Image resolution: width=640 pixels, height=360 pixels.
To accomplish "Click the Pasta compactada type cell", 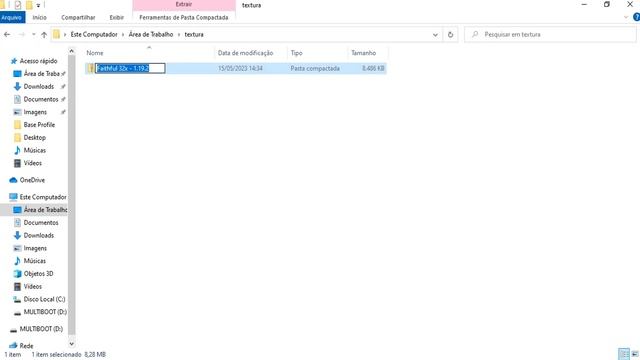I will (315, 69).
